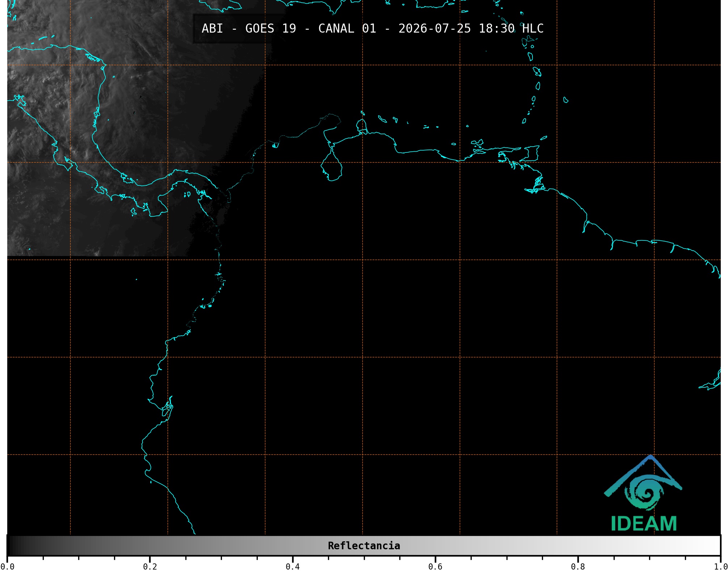Image resolution: width=728 pixels, height=571 pixels.
Task: Click the 0.6 colorbar tick label
Action: (x=435, y=567)
